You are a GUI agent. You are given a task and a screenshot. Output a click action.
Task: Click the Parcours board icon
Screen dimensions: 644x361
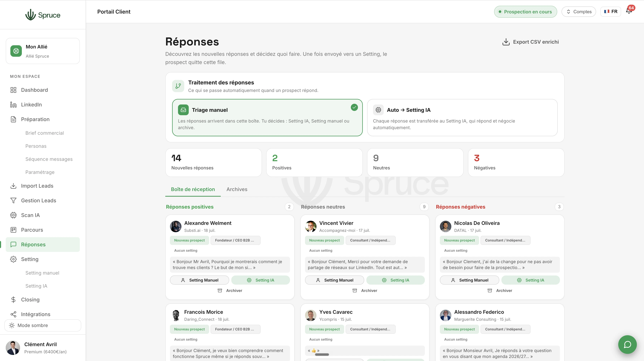13,230
